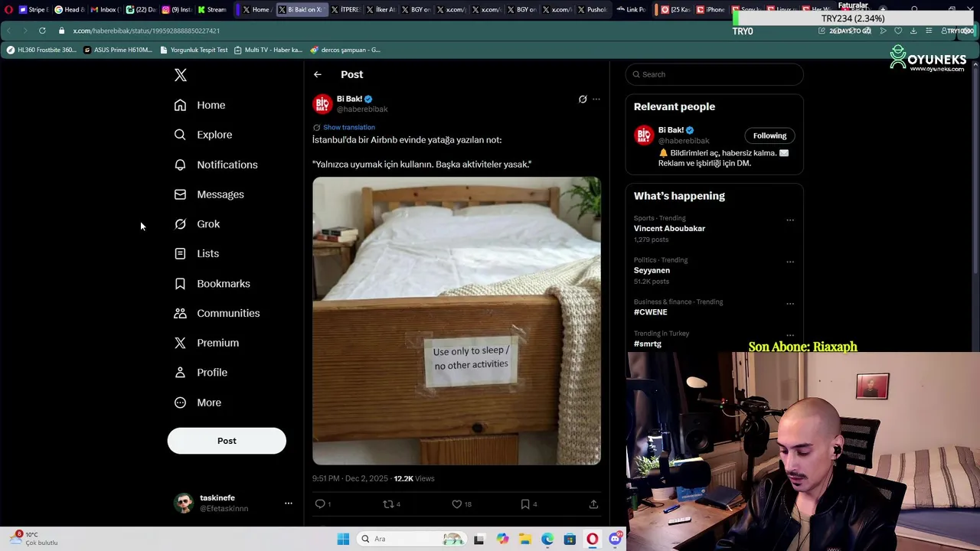
Task: Switch to the Link Po browser tab
Action: tap(631, 10)
